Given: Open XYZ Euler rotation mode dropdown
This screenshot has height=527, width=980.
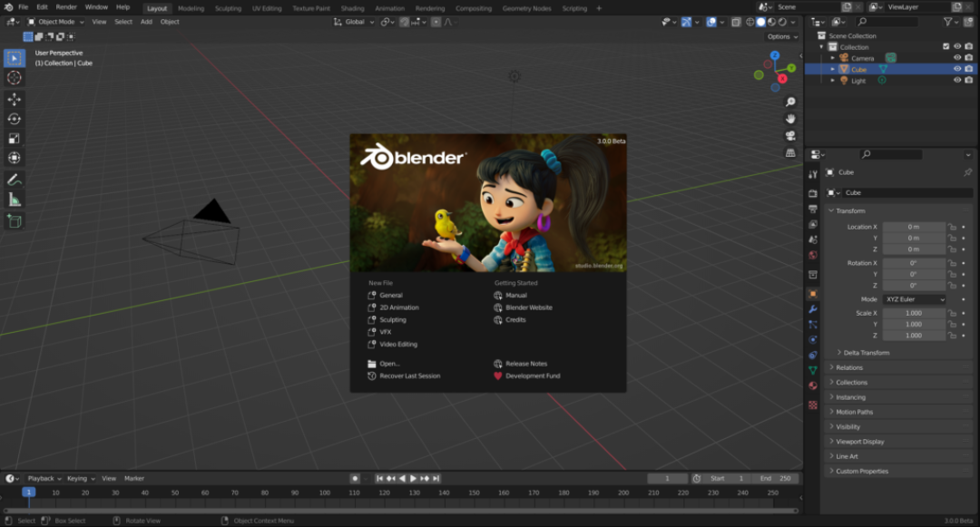Looking at the screenshot, I should coord(915,299).
